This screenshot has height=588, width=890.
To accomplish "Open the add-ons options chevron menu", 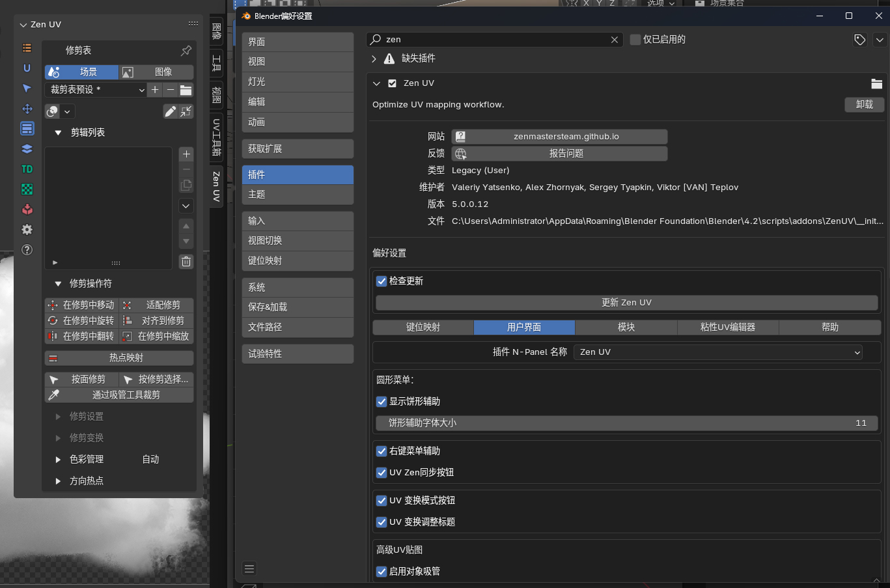I will [x=880, y=40].
